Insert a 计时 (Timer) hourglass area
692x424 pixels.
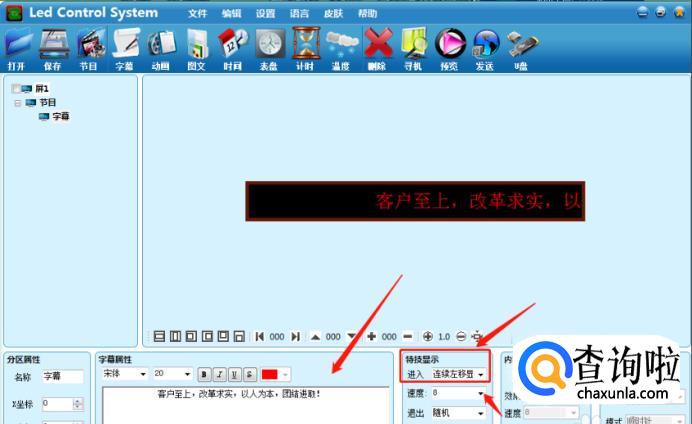tap(305, 44)
